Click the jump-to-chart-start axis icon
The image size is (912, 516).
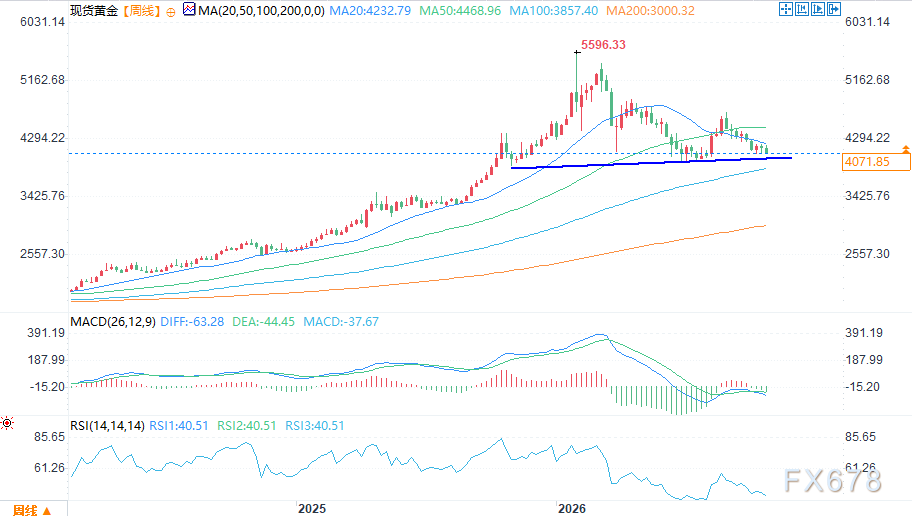(x=801, y=9)
